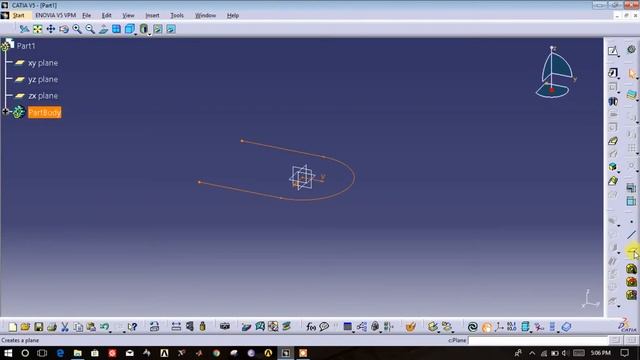Click the Windows Start button
This screenshot has width=640, height=360.
(x=8, y=353)
